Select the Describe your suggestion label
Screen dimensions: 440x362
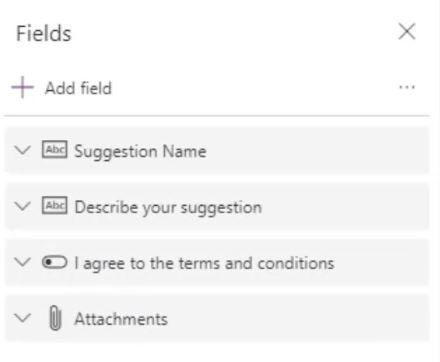168,208
